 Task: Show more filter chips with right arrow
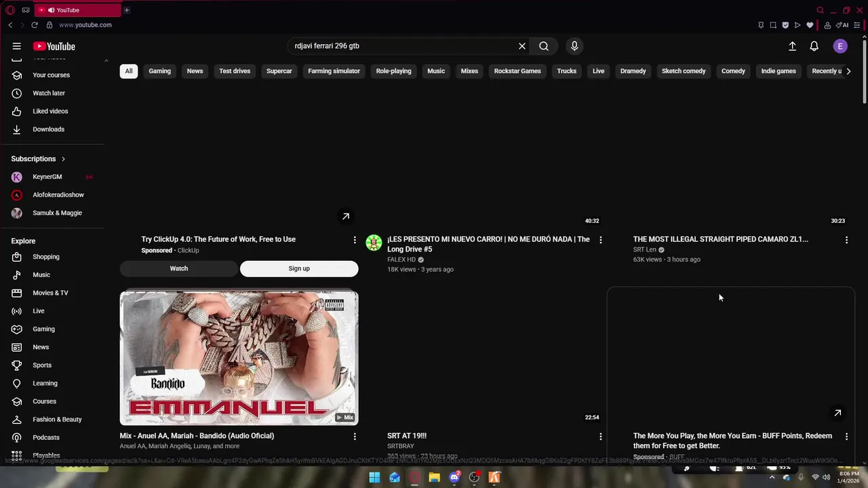pyautogui.click(x=848, y=71)
